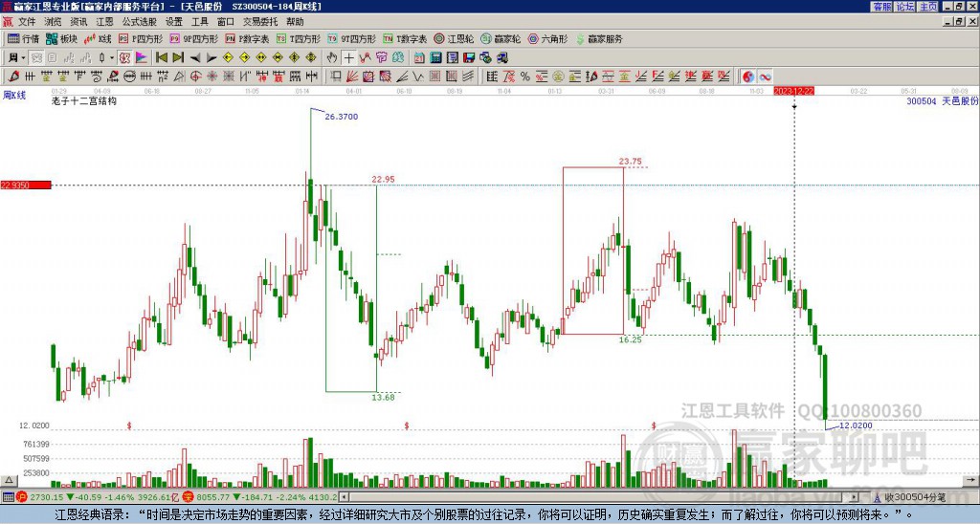
Task: Open the 江恩轮 Gann wheel
Action: [x=454, y=38]
